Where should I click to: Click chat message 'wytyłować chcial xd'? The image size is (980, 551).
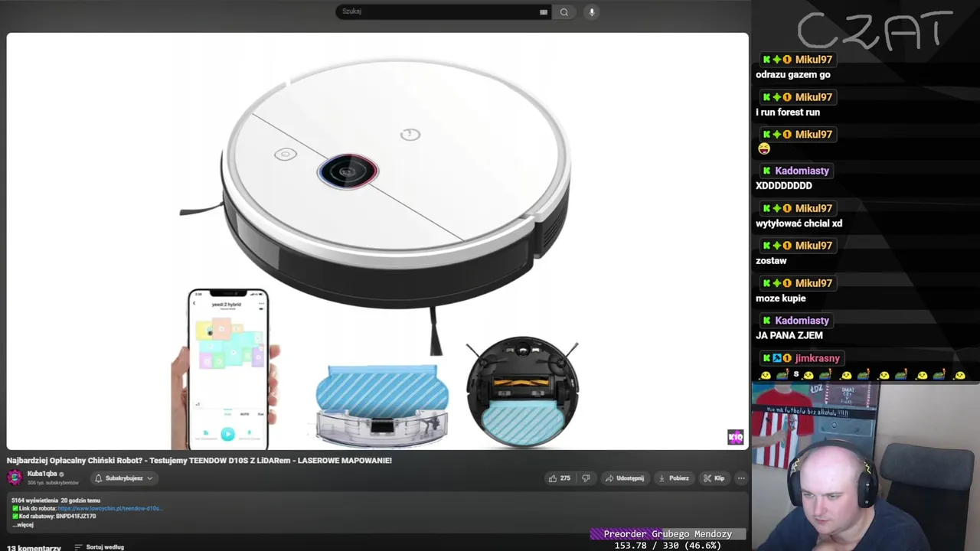(x=799, y=223)
